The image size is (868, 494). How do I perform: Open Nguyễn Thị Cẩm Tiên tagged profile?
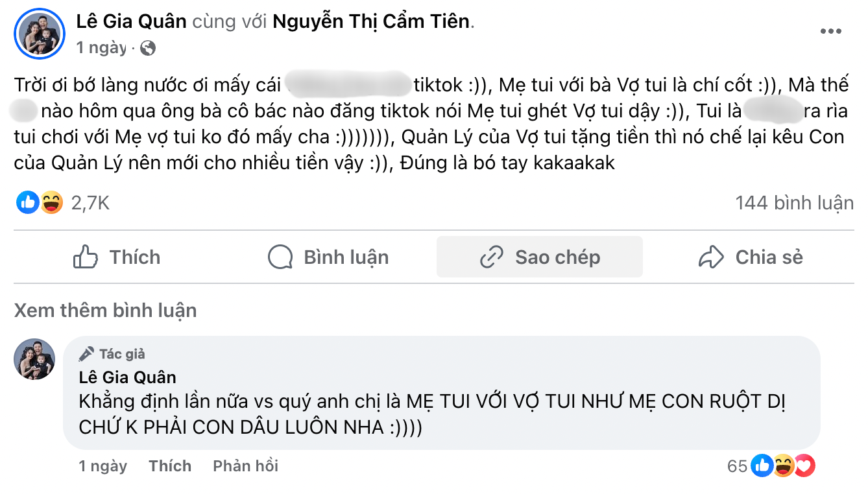coord(370,21)
